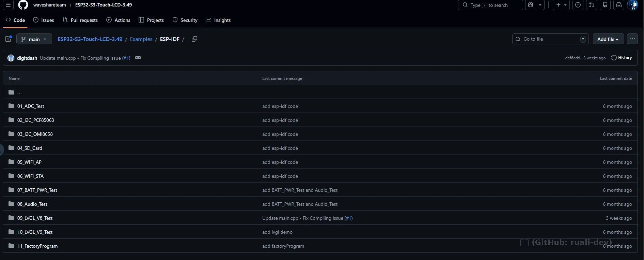
Task: Expand the Add file dropdown
Action: tap(608, 39)
